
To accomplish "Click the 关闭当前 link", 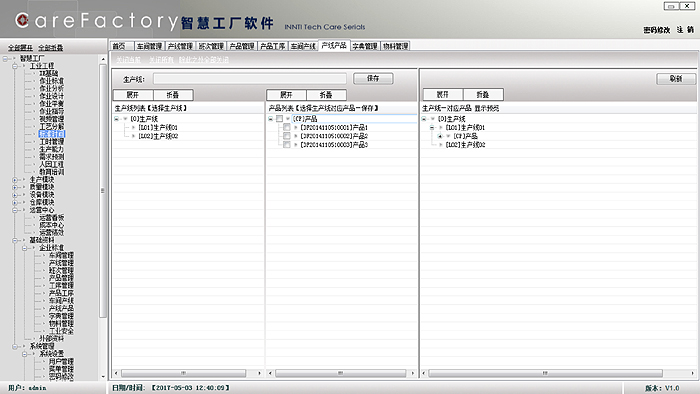I will pyautogui.click(x=129, y=60).
